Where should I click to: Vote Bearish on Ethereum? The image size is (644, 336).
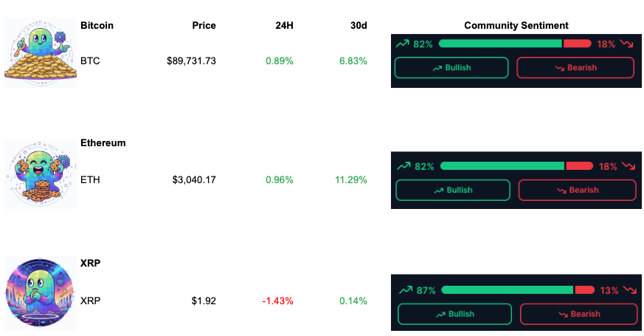(577, 190)
